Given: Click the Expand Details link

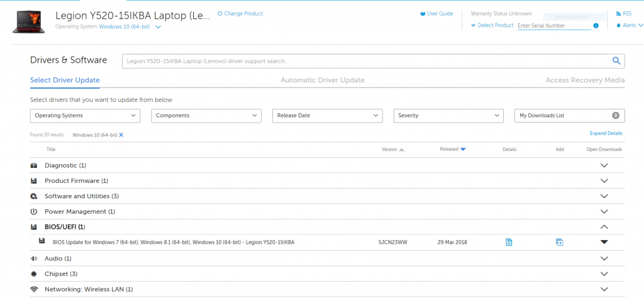Looking at the screenshot, I should click(x=606, y=133).
